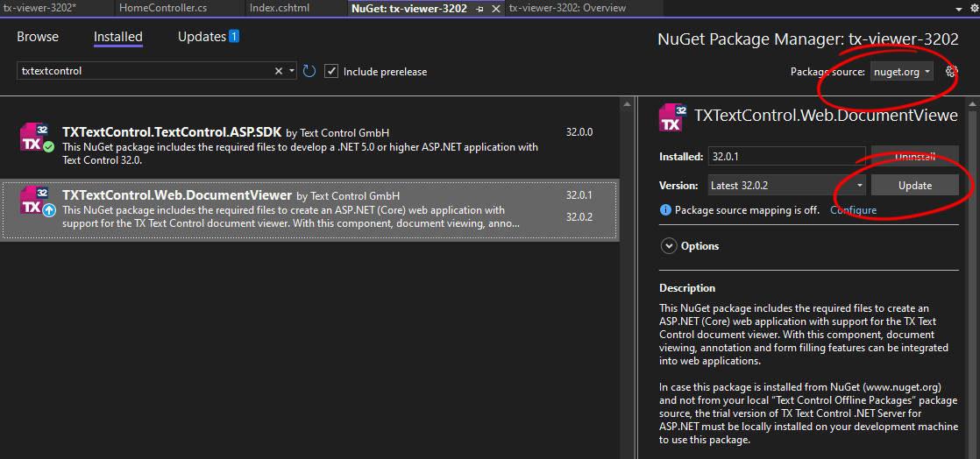
Task: Select the TXTextControl.Web.DocumentViewer package row
Action: click(309, 210)
